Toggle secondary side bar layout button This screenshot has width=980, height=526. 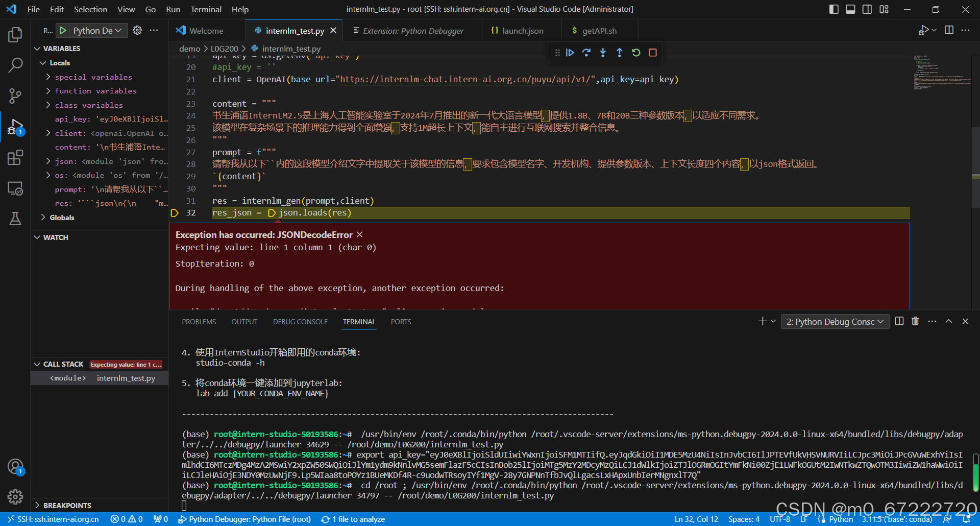tap(867, 9)
